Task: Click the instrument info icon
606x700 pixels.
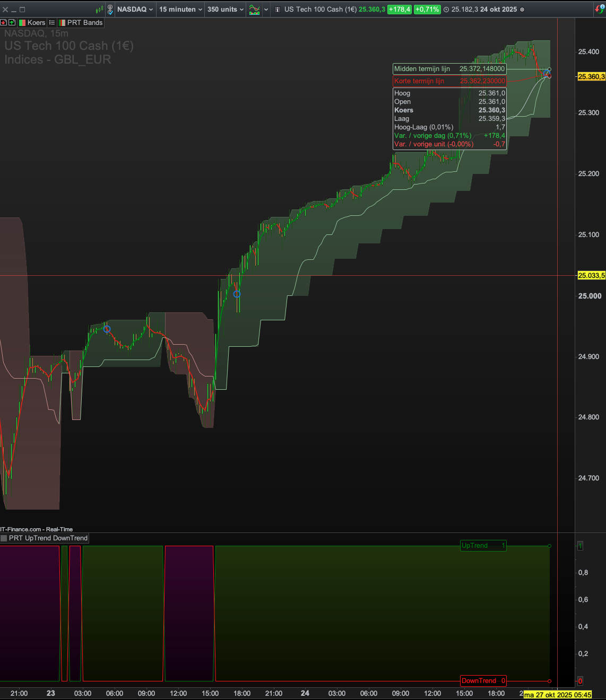Action: (x=278, y=10)
